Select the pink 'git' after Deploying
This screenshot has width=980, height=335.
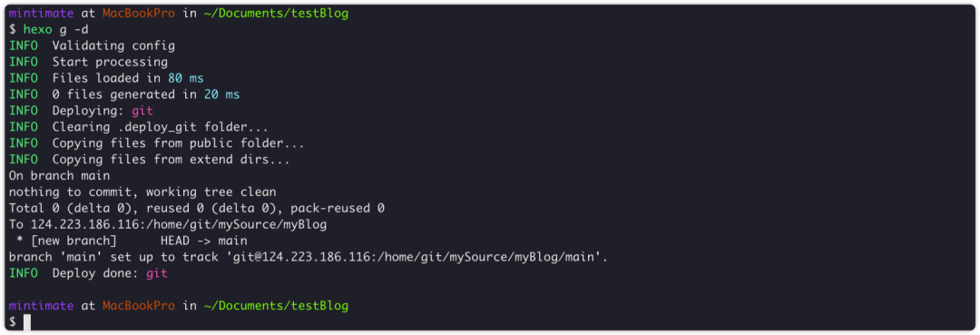point(142,111)
